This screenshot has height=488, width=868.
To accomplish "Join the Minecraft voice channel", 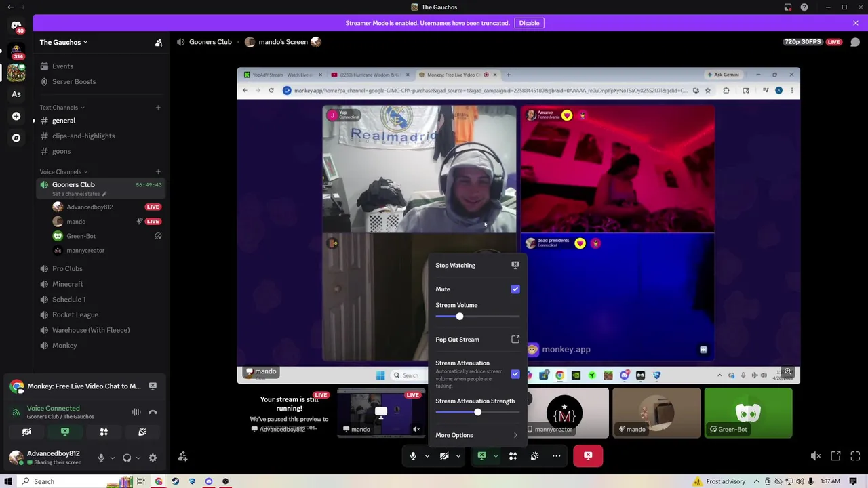I will tap(101, 284).
